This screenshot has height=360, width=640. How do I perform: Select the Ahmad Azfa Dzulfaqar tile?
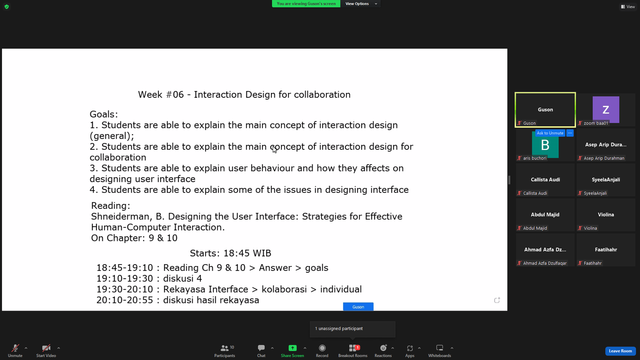click(545, 250)
